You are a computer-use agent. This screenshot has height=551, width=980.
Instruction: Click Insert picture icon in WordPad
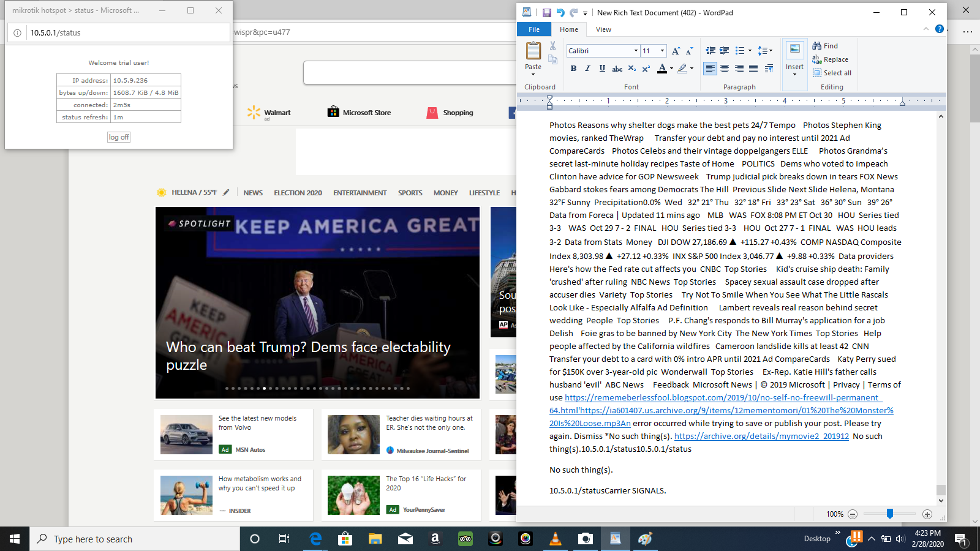click(794, 49)
